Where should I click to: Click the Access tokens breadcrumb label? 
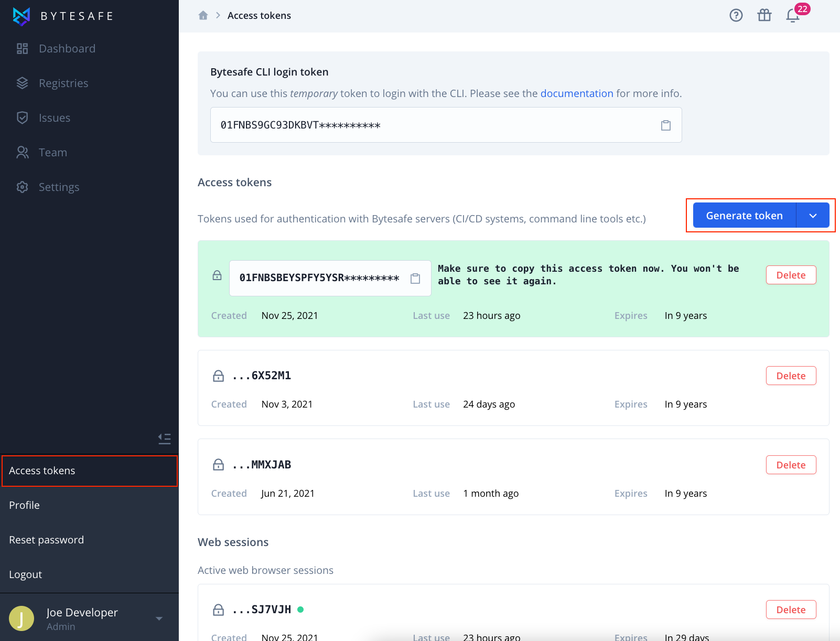(x=259, y=16)
